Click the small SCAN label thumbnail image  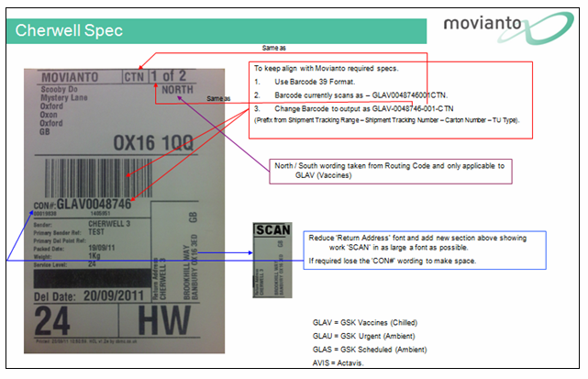pos(272,260)
